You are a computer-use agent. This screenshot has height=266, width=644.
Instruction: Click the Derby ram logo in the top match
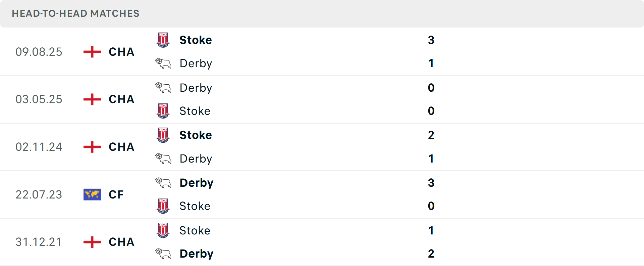163,63
